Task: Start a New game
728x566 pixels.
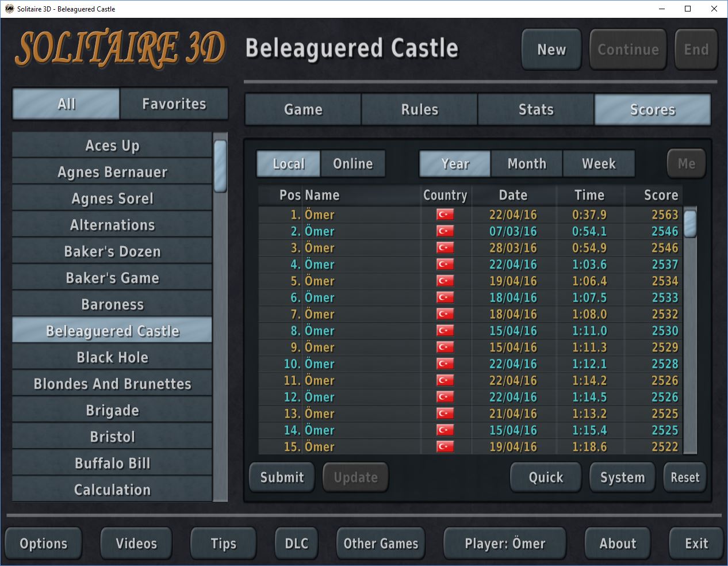Action: pyautogui.click(x=551, y=49)
